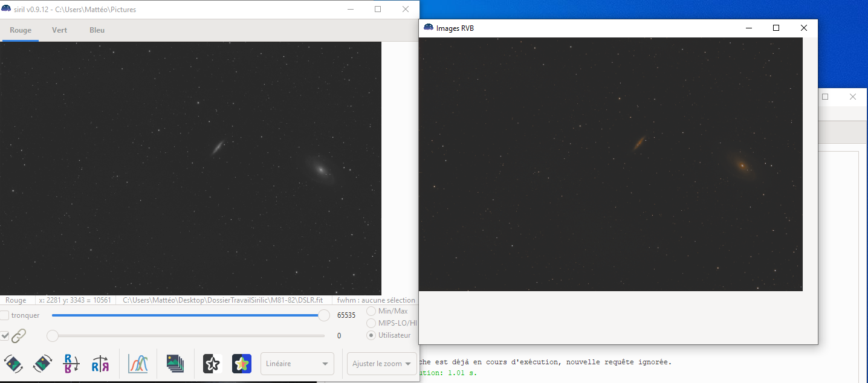Click the chain link icon

coord(19,335)
